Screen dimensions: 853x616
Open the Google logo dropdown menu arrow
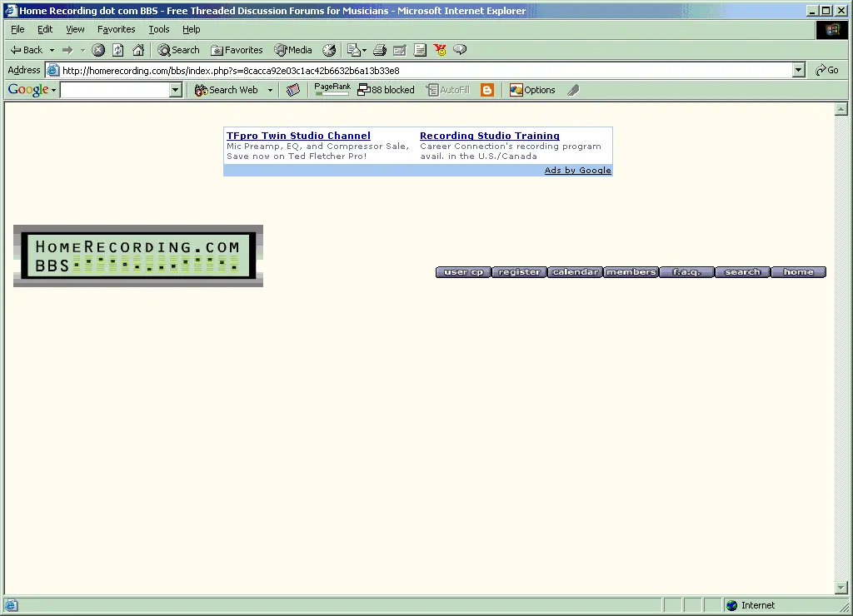tap(53, 90)
